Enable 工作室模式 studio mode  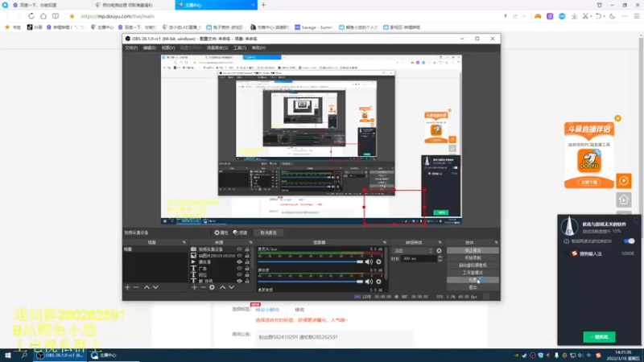click(x=473, y=273)
